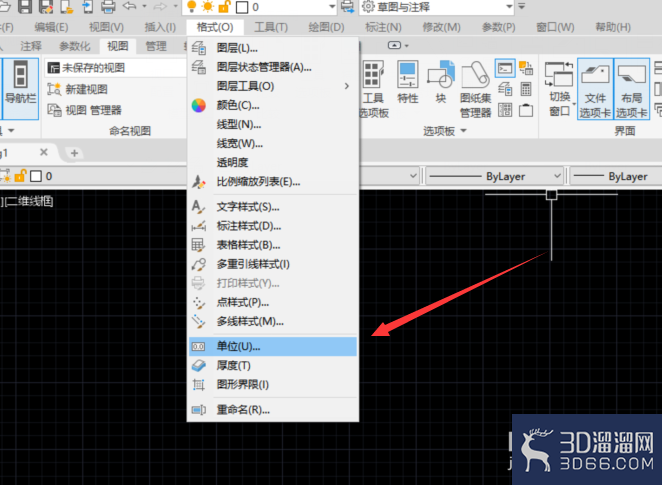Click the 颜色(C)... color wheel icon
The image size is (662, 485).
coord(198,106)
